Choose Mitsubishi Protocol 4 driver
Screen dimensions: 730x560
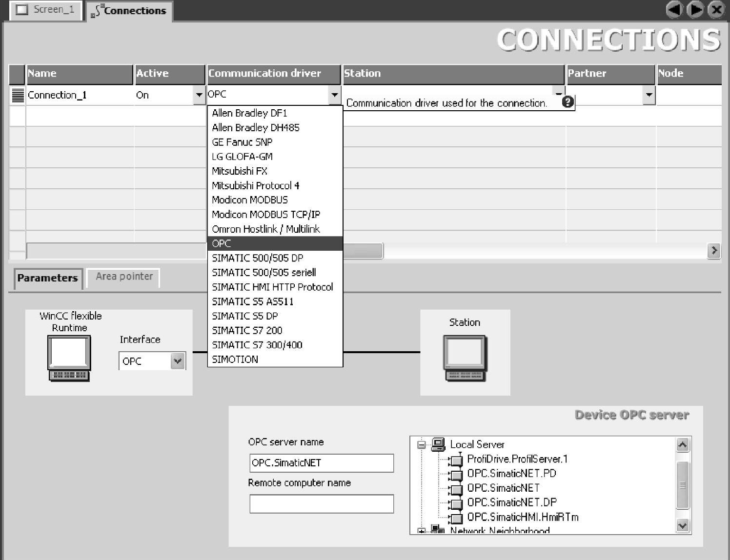coord(275,186)
